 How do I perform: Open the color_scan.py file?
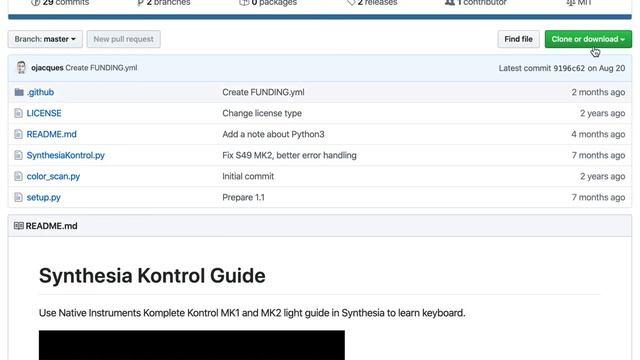(x=53, y=176)
